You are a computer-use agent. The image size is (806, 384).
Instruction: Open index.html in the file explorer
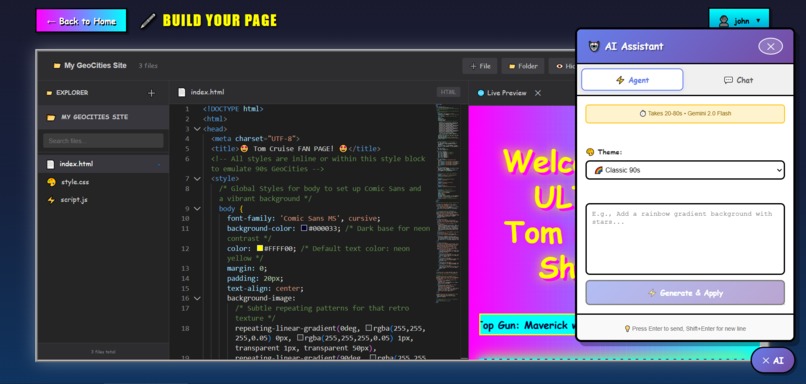[x=103, y=164]
